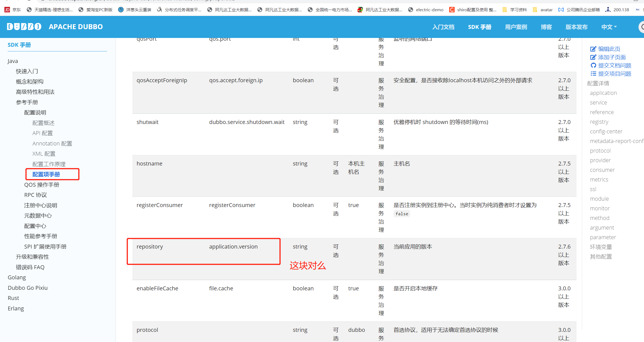Click the enableFileCache table cell
Image resolution: width=644 pixels, height=342 pixels.
[157, 288]
